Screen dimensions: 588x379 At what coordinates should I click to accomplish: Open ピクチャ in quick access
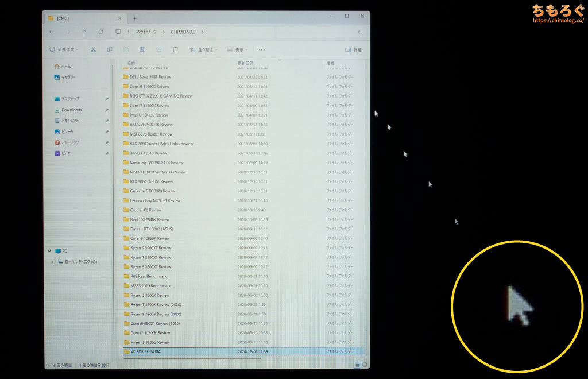click(x=64, y=132)
